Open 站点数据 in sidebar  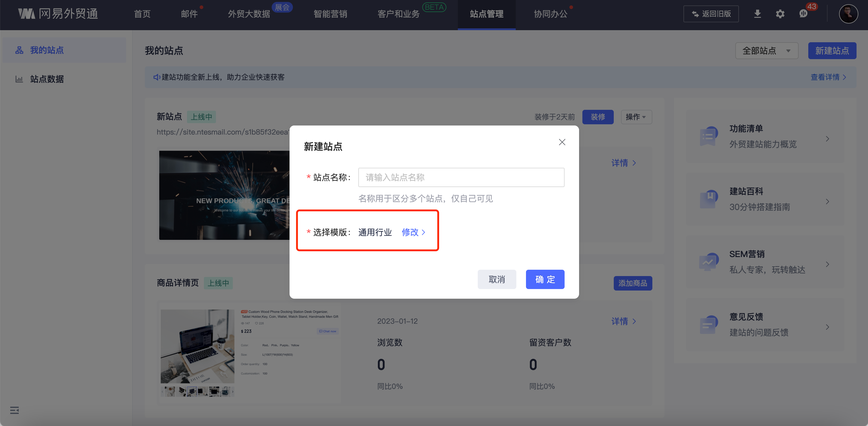point(47,79)
